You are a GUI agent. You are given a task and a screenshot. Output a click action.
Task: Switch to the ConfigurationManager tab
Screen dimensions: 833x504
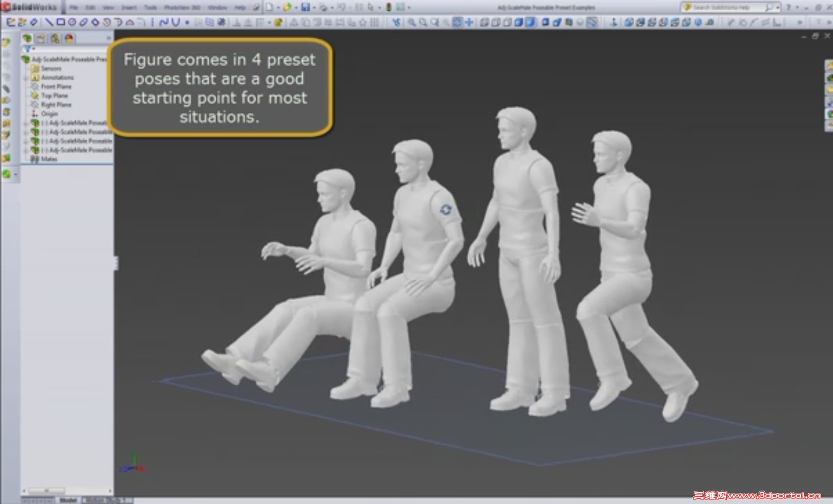[55, 38]
